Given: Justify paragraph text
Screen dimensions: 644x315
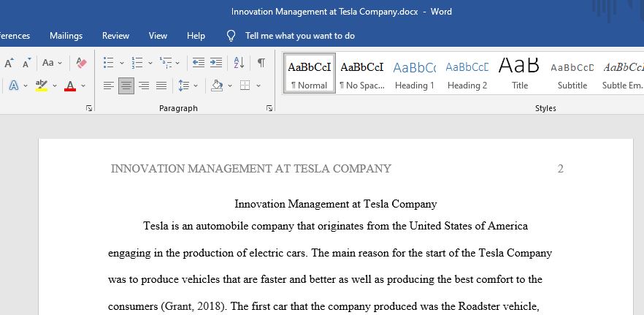Looking at the screenshot, I should [161, 86].
